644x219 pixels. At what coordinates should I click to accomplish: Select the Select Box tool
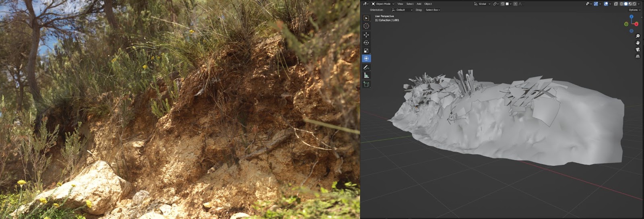point(366,18)
